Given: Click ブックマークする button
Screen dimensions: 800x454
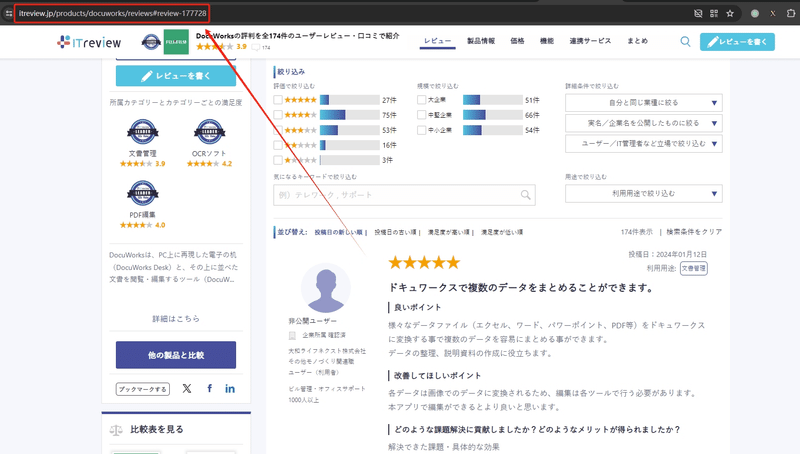Looking at the screenshot, I should pos(142,389).
